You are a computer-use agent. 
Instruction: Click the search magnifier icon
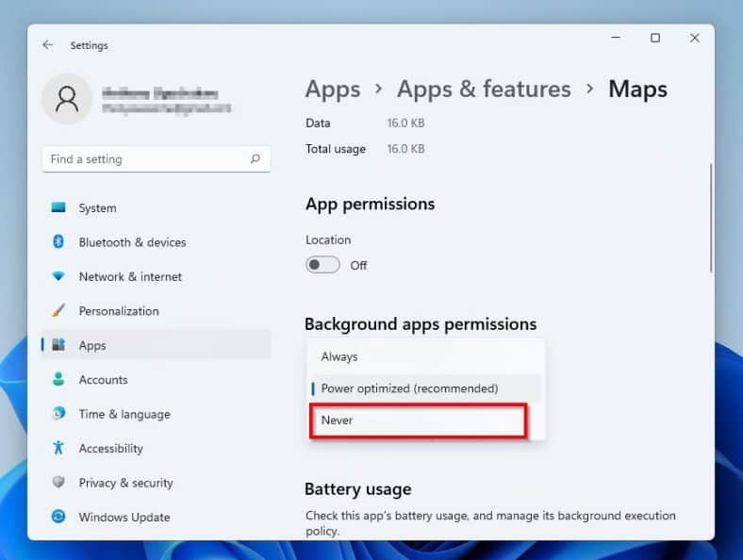(255, 158)
